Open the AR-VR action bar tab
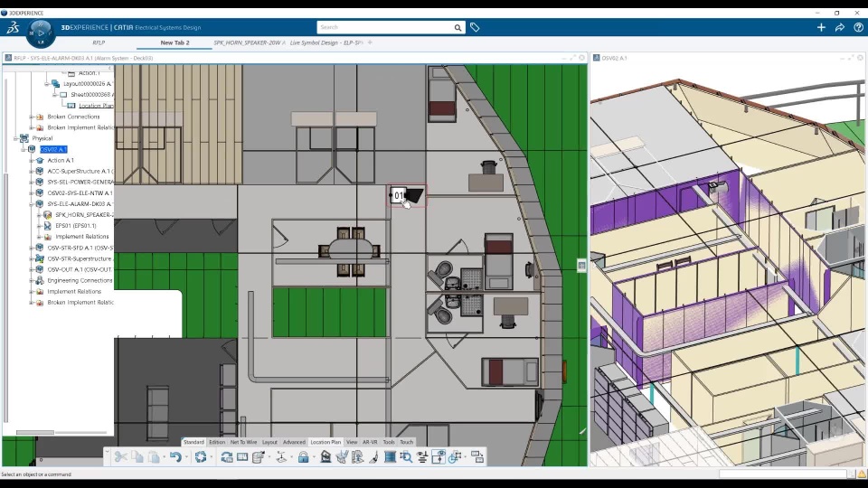 [370, 442]
